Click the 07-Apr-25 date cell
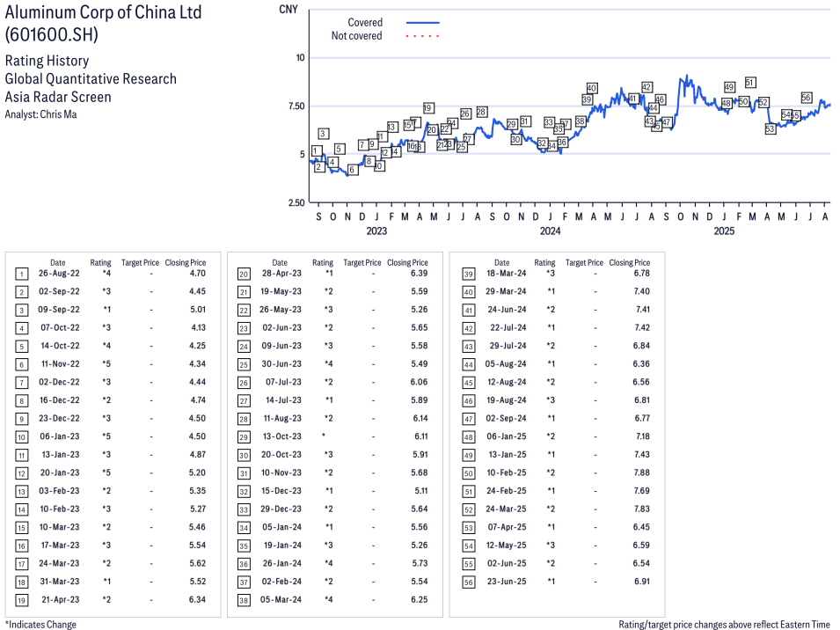Screen dimensions: 840x630 [507, 527]
